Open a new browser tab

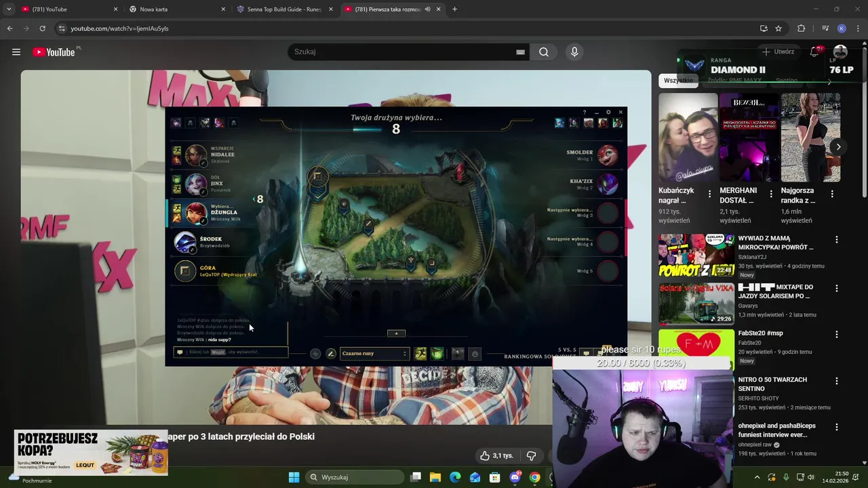point(454,9)
